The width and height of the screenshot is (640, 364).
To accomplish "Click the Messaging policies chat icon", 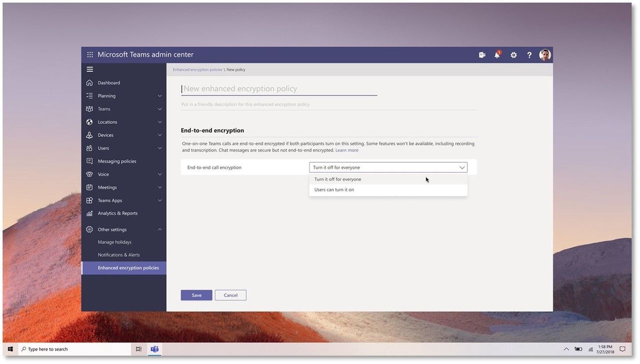I will (x=89, y=161).
